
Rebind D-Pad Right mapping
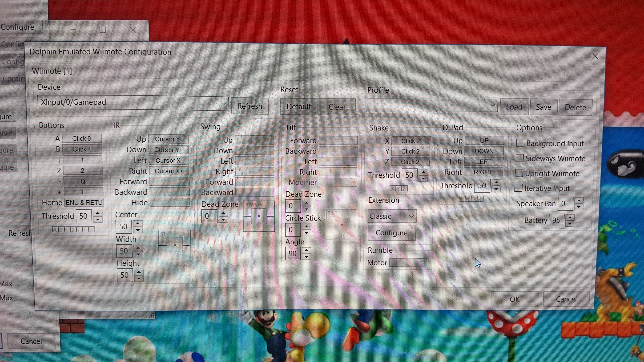pos(483,172)
